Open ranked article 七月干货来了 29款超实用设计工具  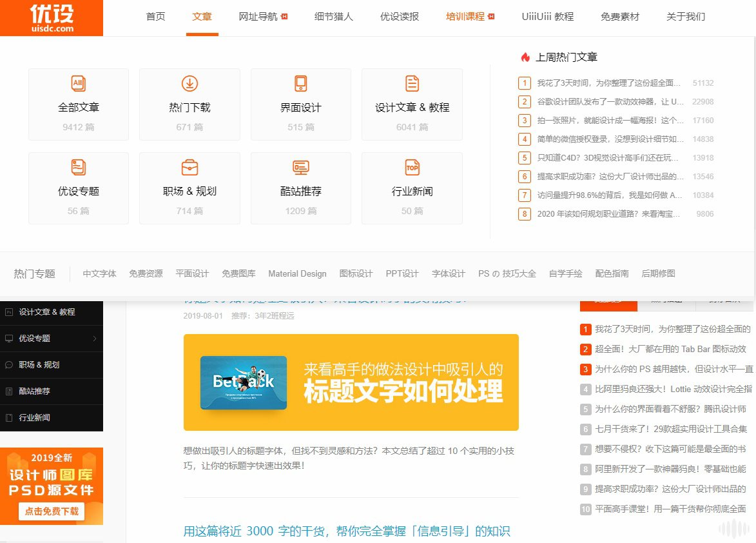671,429
